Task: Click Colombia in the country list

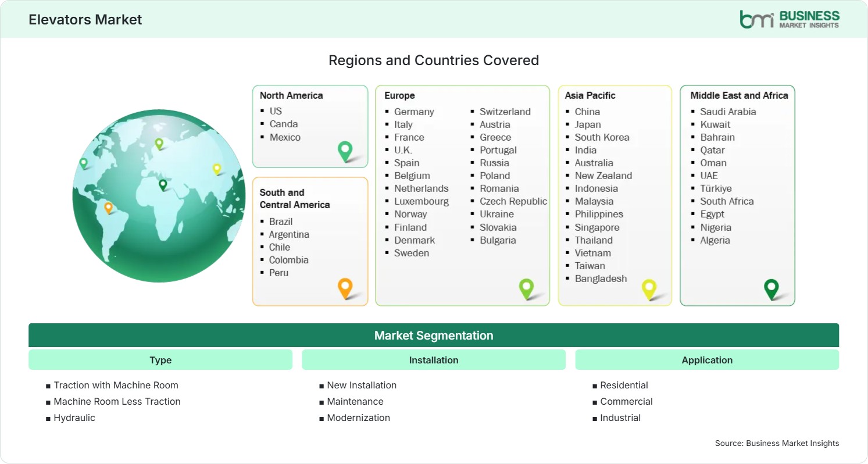Action: click(x=289, y=260)
